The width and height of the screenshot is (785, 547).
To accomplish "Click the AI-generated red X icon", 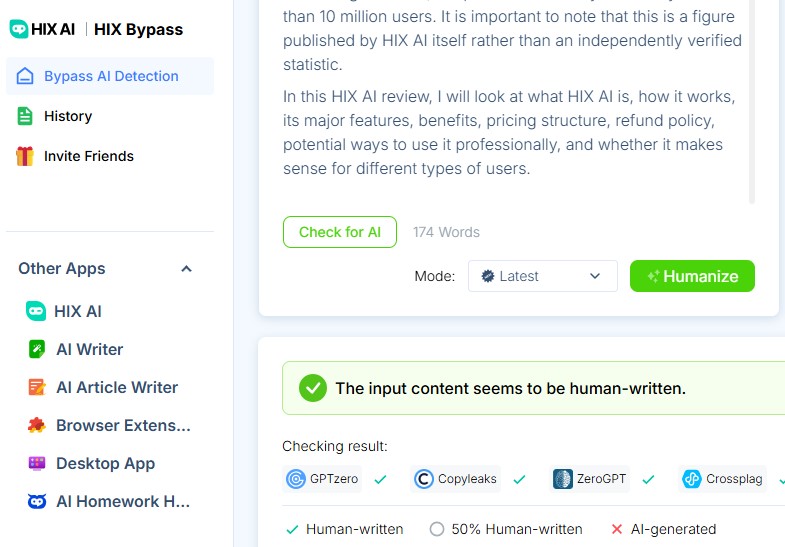I will click(617, 529).
